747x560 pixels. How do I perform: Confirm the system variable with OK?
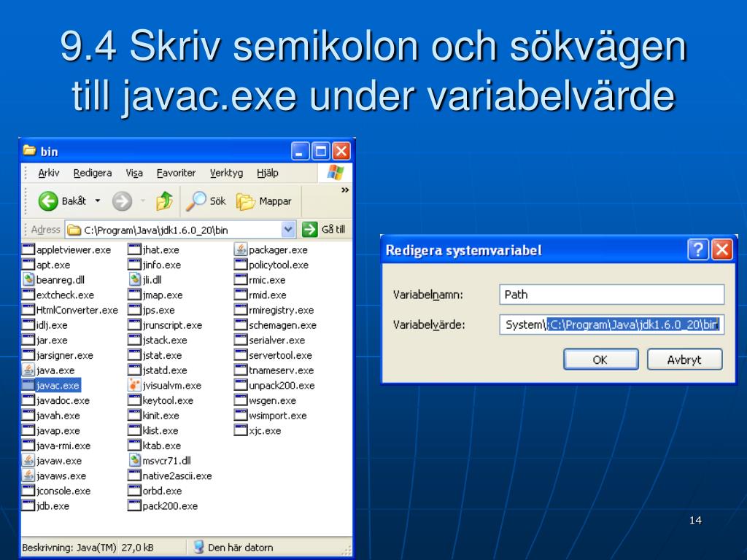601,359
